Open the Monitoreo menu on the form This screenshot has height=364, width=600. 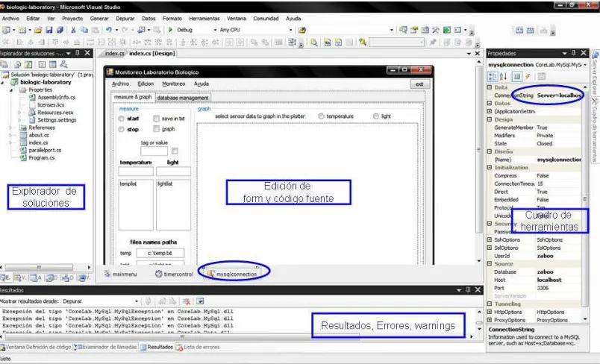pos(173,84)
